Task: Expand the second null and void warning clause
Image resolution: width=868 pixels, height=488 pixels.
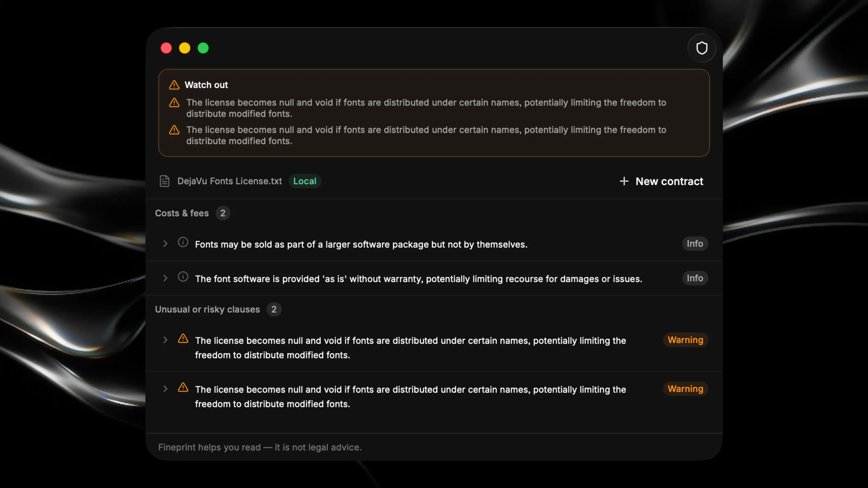Action: (x=165, y=389)
